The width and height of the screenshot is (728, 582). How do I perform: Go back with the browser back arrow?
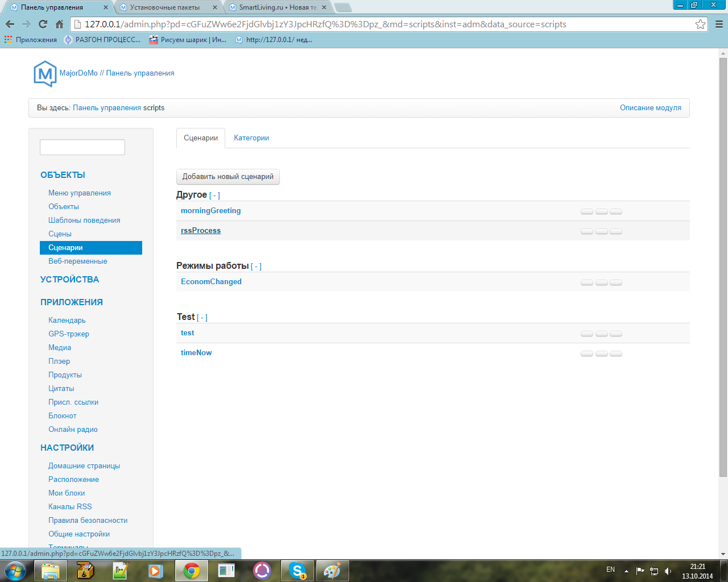point(10,24)
